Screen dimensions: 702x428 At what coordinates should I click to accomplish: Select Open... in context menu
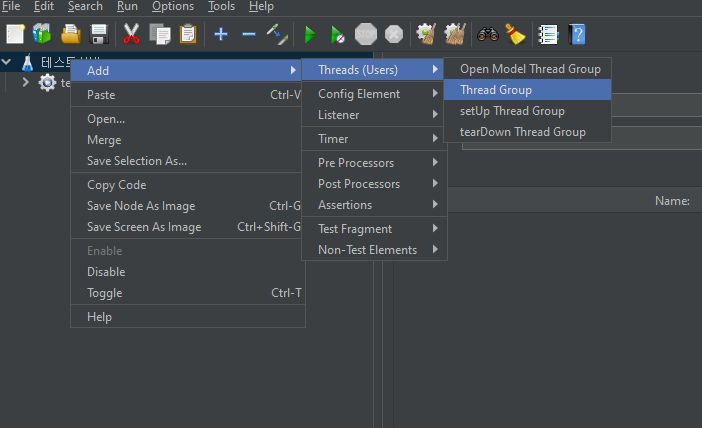coord(188,119)
